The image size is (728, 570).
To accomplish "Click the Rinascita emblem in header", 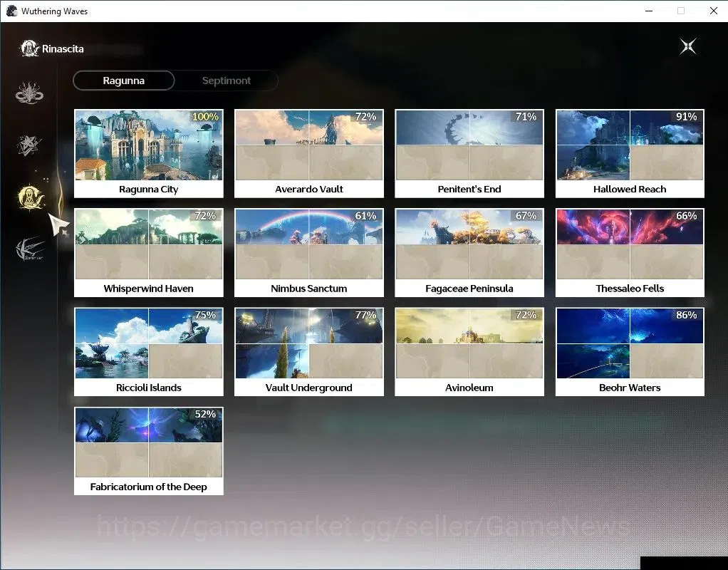I will click(29, 48).
